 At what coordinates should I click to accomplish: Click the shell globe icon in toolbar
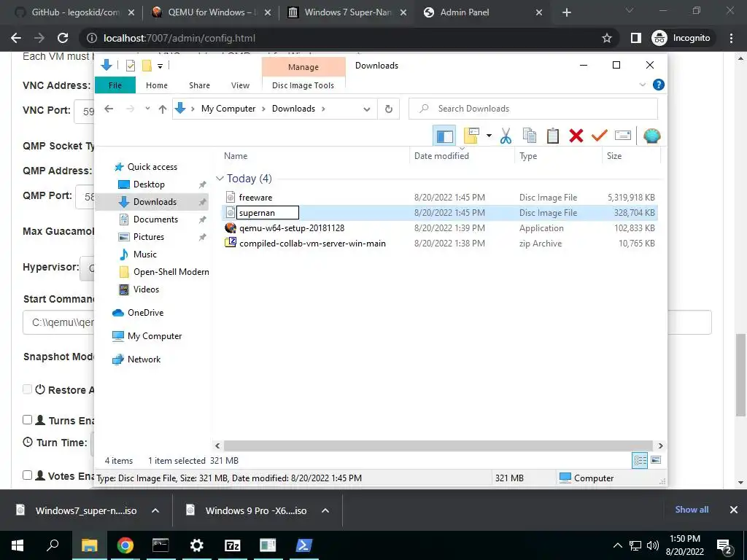[x=651, y=136]
